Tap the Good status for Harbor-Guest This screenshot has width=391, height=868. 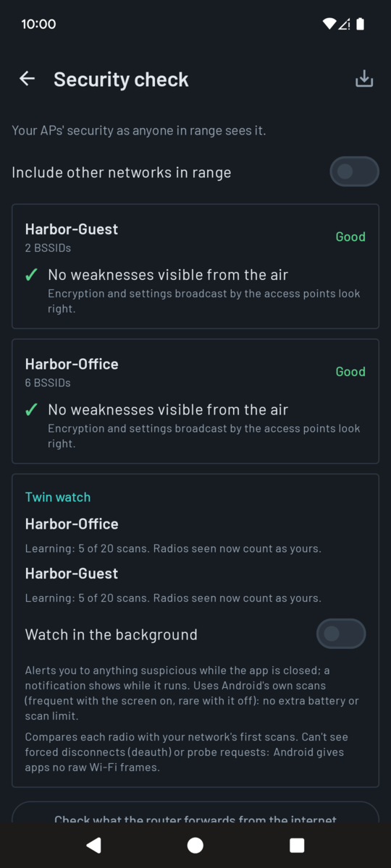(x=350, y=237)
